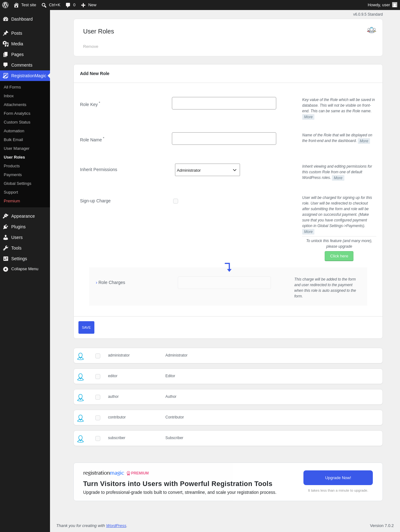Viewport: 400px width, 532px height.
Task: Click the Settings sliders icon
Action: click(6, 259)
